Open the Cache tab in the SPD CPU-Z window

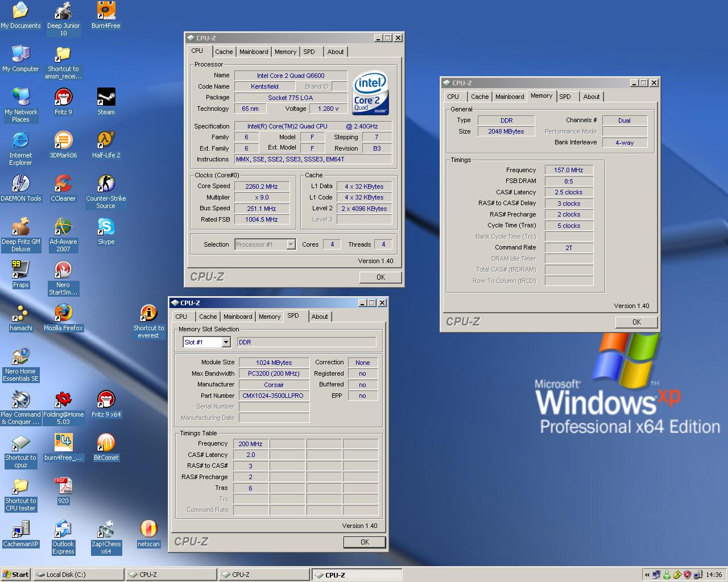(208, 317)
